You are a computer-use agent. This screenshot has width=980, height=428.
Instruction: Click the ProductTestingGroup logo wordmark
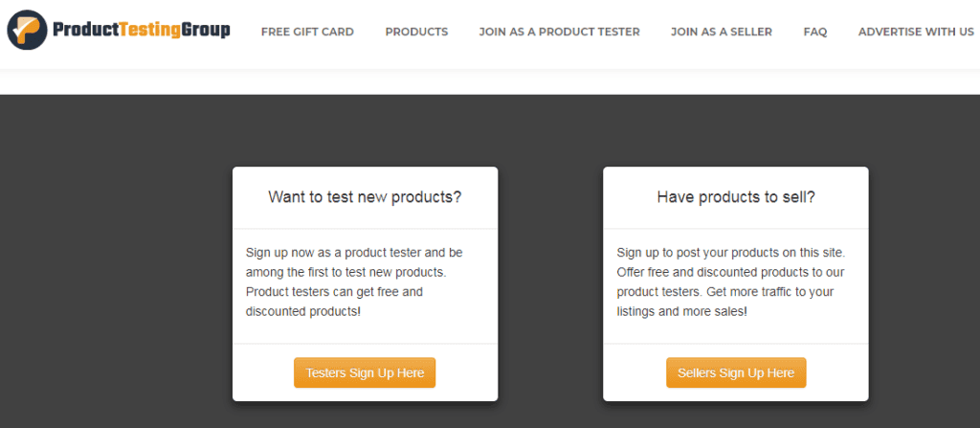pos(142,30)
